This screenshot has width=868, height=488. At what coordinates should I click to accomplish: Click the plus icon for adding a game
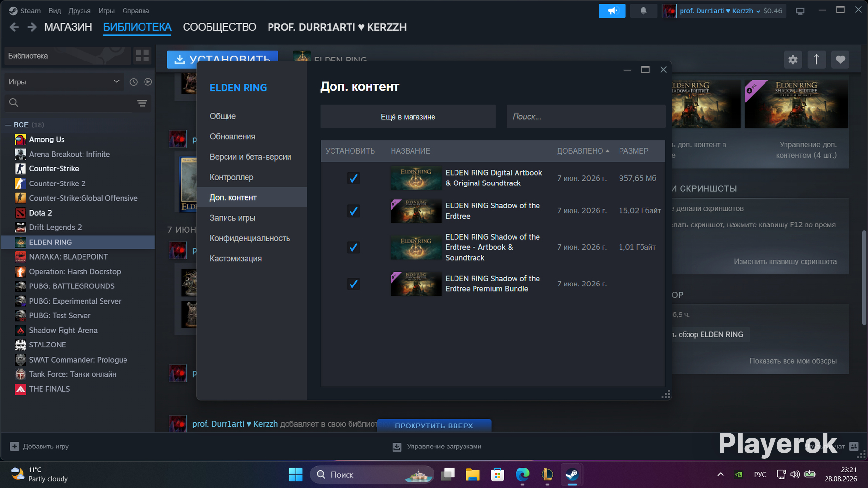click(14, 447)
